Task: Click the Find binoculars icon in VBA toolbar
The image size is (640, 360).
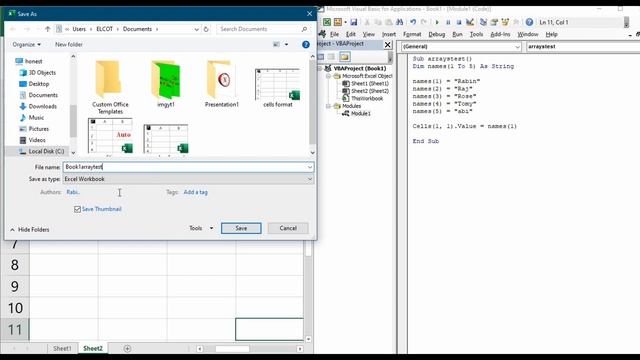Action: (x=400, y=22)
